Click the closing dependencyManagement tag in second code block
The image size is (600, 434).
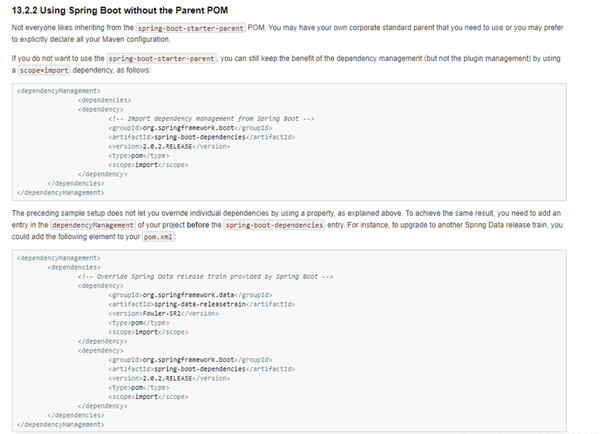pos(60,424)
